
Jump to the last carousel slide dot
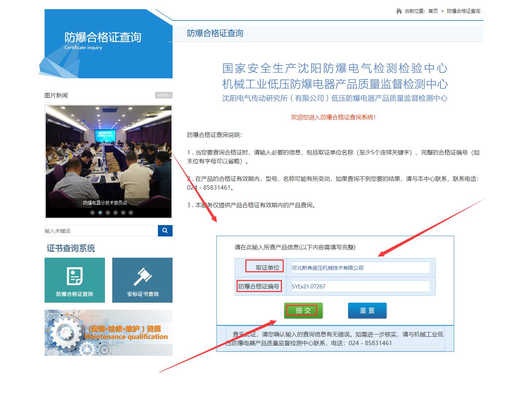(131, 213)
